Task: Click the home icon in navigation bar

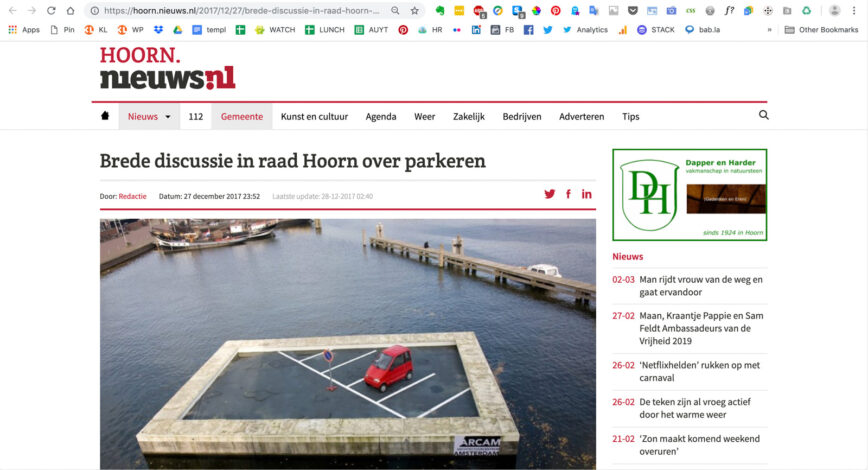Action: 105,116
